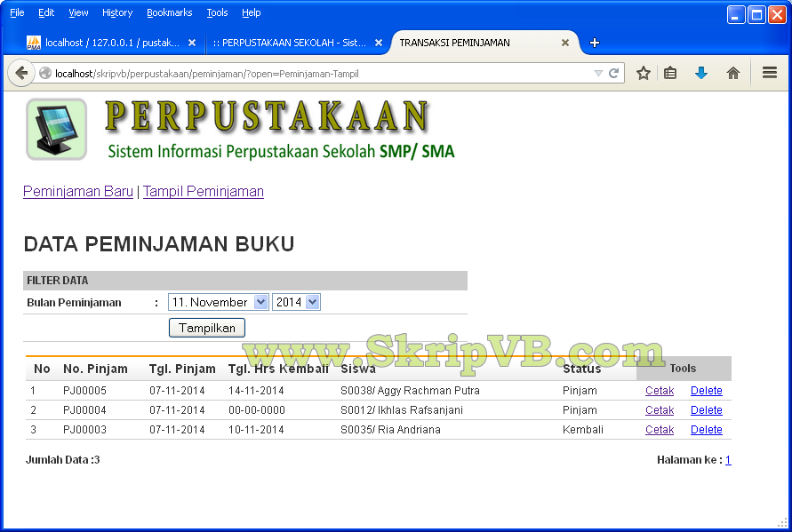Click return date 10-11-2014
792x532 pixels.
click(256, 430)
